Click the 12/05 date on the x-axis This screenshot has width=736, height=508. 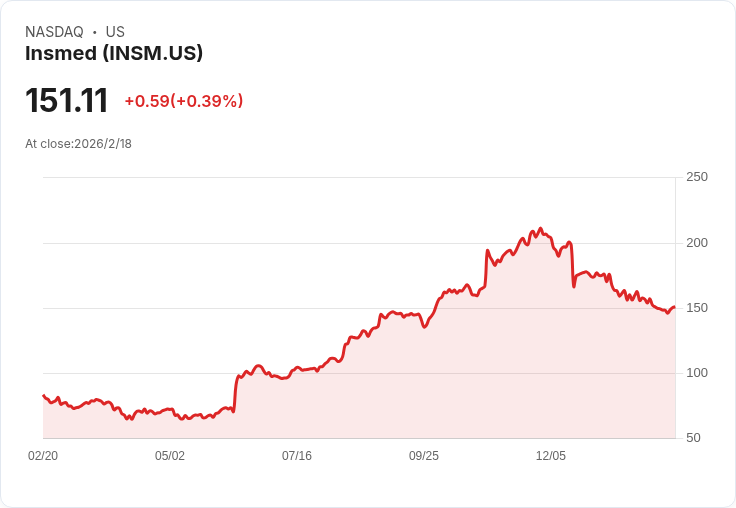(551, 456)
